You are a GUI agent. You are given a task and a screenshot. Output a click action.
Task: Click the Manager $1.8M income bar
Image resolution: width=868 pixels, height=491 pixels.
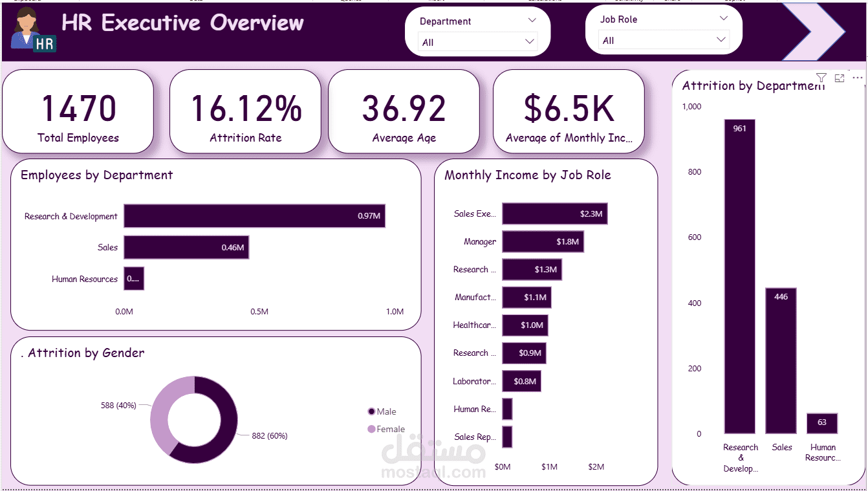(543, 241)
